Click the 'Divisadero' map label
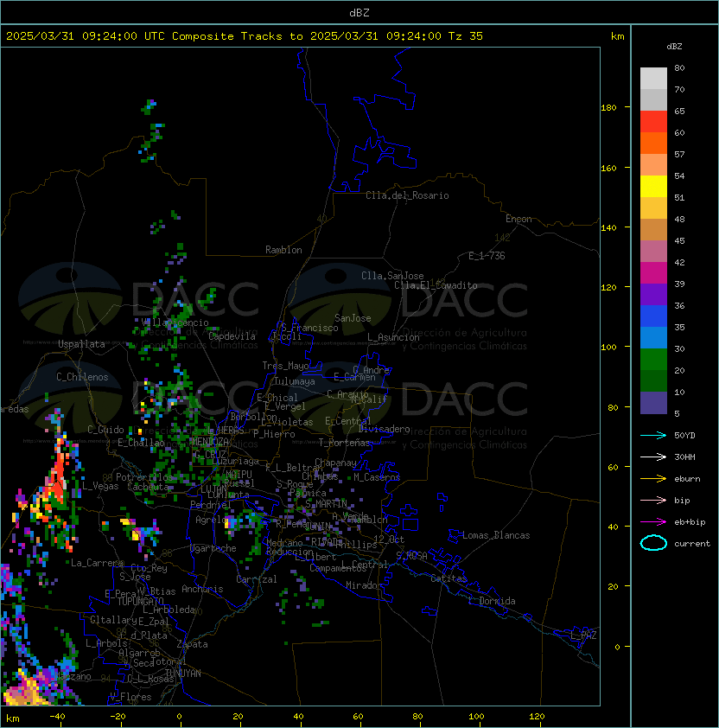Image resolution: width=719 pixels, height=728 pixels. tap(384, 429)
